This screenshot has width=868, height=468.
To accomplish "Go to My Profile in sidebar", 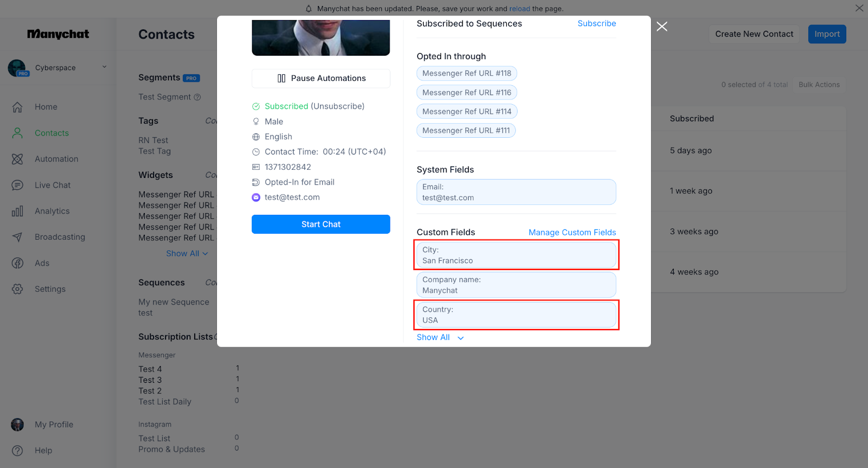I will (x=54, y=425).
